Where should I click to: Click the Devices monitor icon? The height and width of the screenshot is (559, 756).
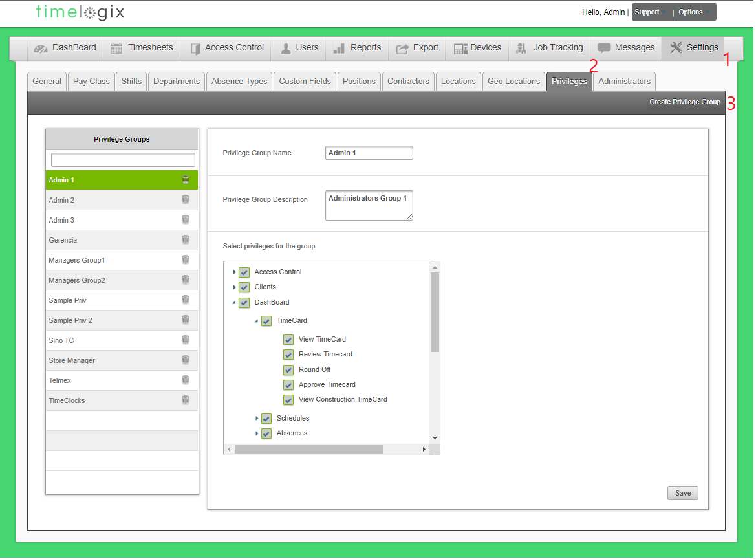460,49
